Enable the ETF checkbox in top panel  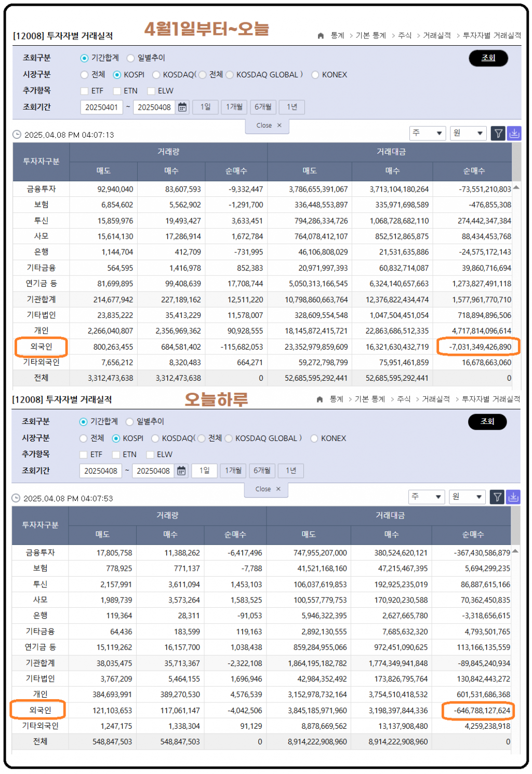[x=84, y=91]
